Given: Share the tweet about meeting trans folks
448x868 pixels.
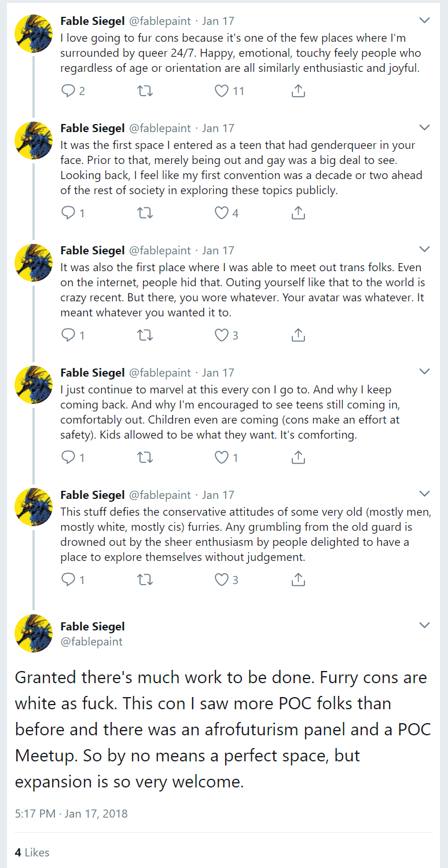Looking at the screenshot, I should (x=298, y=335).
